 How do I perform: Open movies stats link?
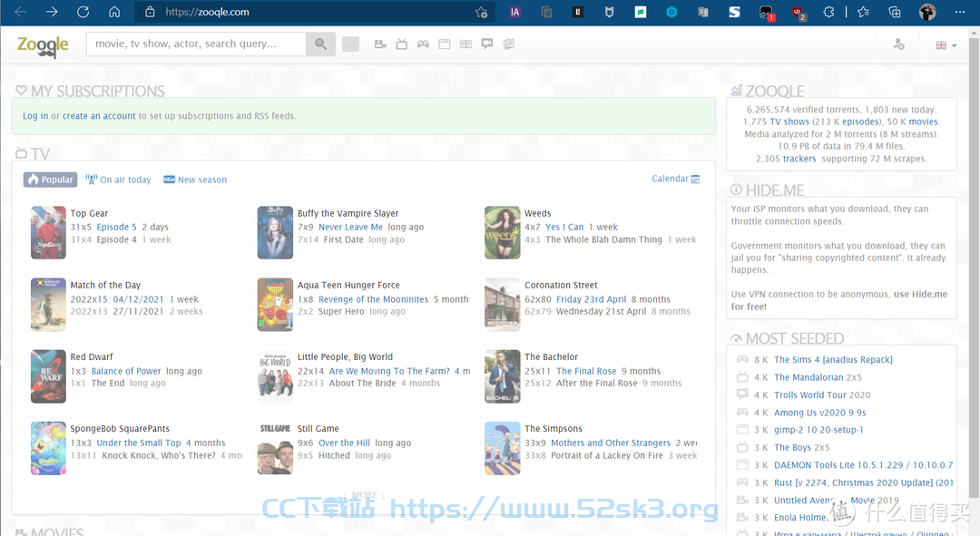coord(923,122)
